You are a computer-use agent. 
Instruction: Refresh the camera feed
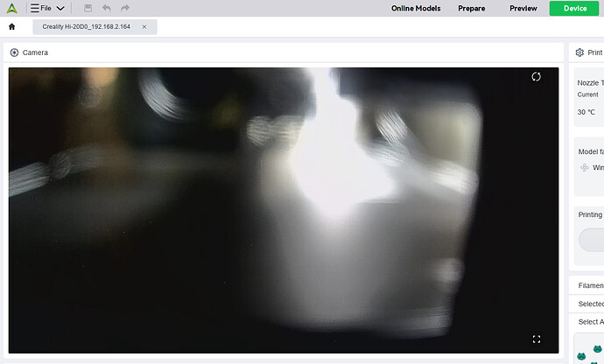pos(536,77)
